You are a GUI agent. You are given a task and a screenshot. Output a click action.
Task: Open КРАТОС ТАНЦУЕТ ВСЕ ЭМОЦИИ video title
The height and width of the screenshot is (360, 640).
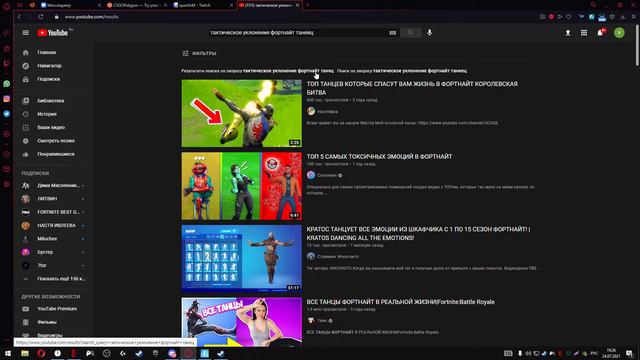[418, 233]
